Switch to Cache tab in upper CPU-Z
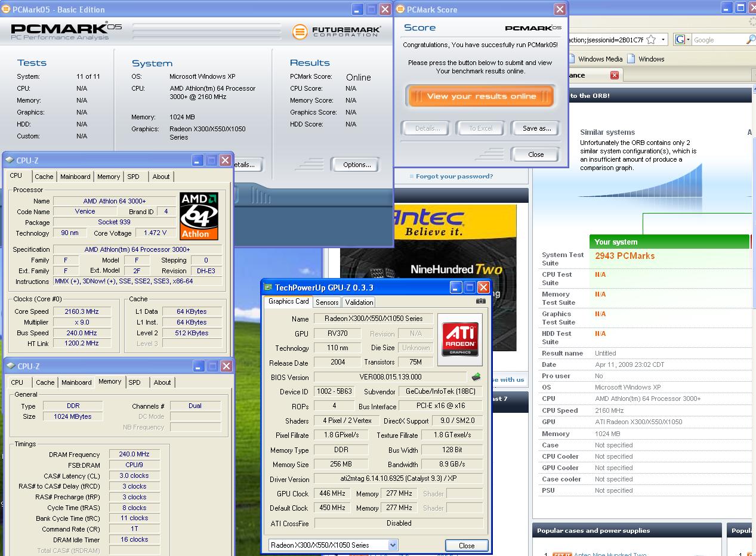 (x=44, y=177)
